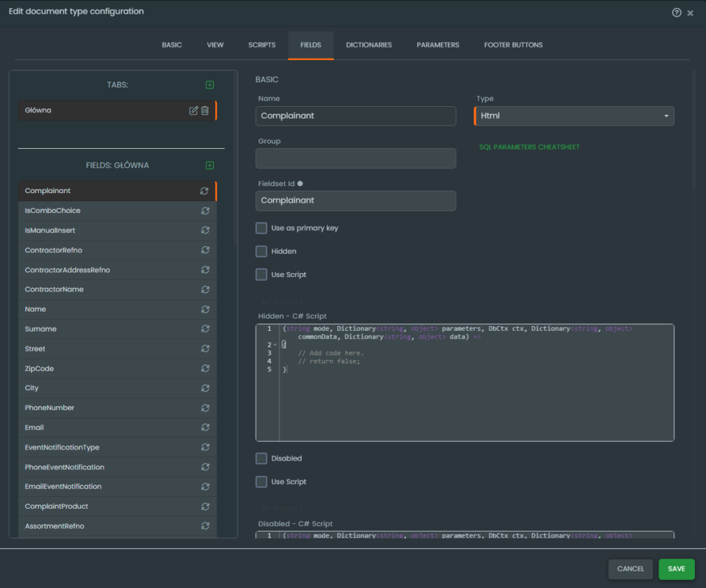Click the add new tab plus icon

210,85
